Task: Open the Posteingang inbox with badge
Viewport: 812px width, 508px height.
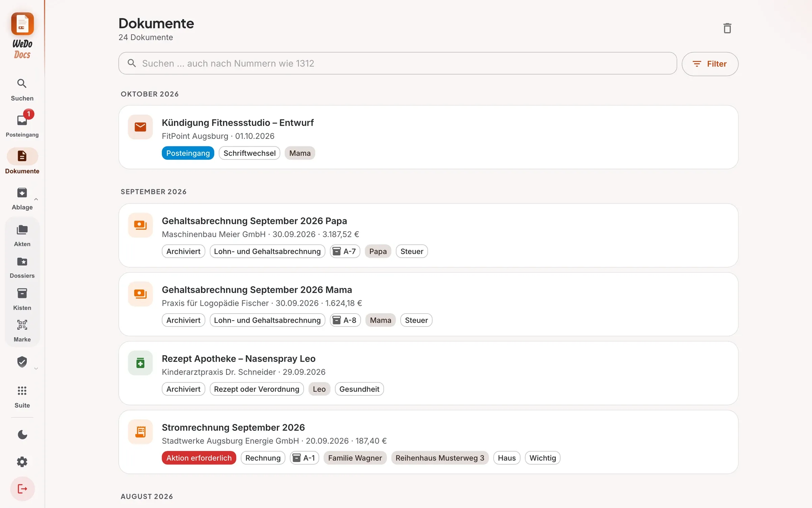Action: [22, 124]
